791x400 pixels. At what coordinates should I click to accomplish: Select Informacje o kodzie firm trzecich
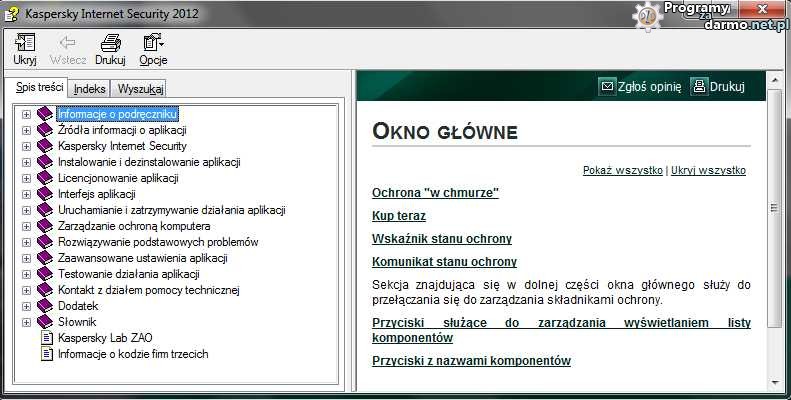(x=132, y=354)
